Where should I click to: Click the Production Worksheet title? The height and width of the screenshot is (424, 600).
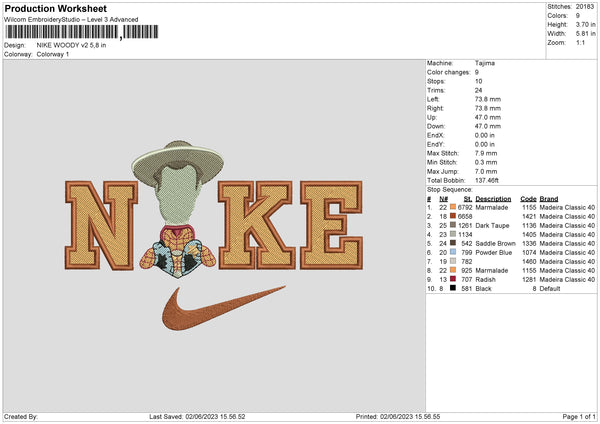(x=55, y=8)
